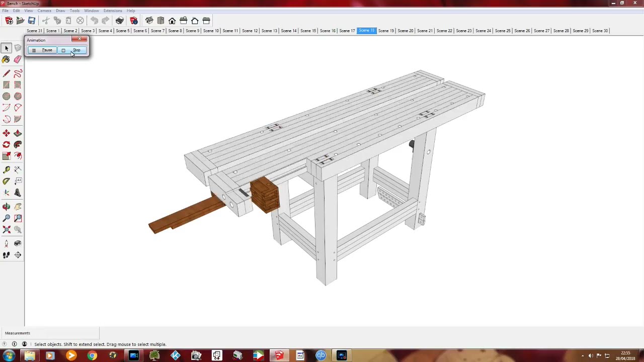Select the Polygon drawing tool
Image resolution: width=644 pixels, height=362 pixels.
tap(18, 96)
